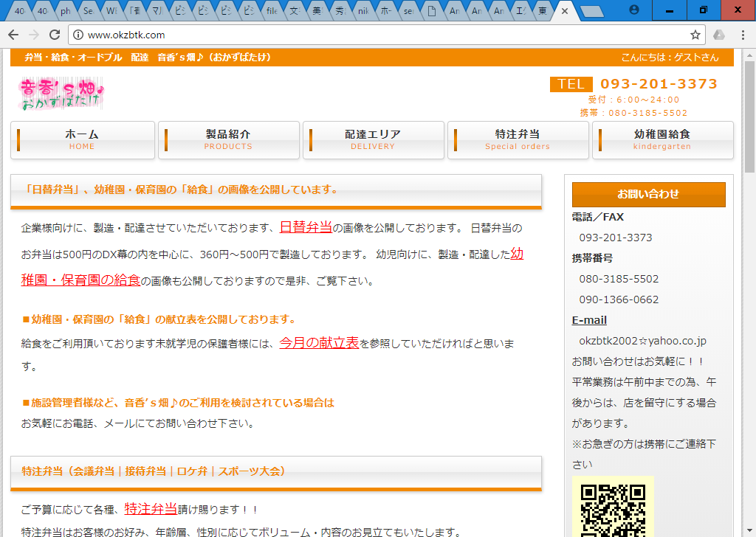Click the こんにちは：ゲストさん greeting
This screenshot has height=537, width=756.
[670, 58]
